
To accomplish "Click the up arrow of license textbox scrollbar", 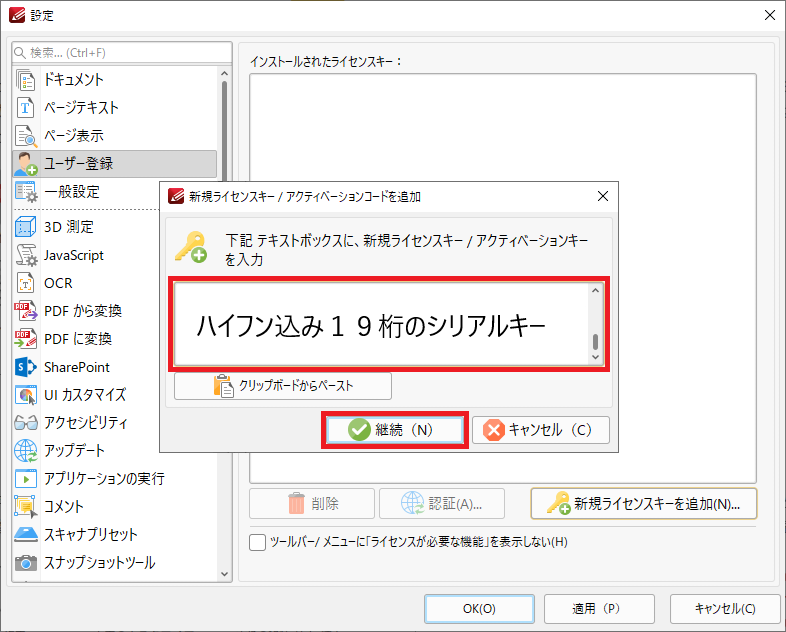I will 596,291.
